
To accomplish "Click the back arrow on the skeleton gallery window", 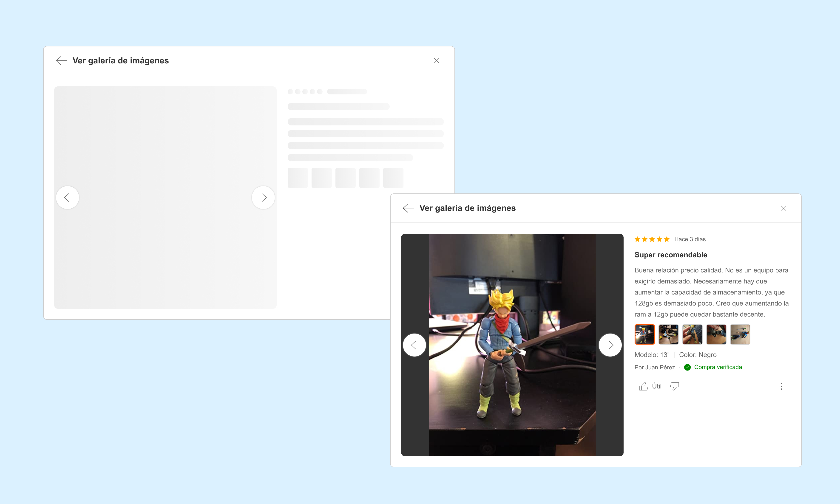I will click(x=61, y=60).
